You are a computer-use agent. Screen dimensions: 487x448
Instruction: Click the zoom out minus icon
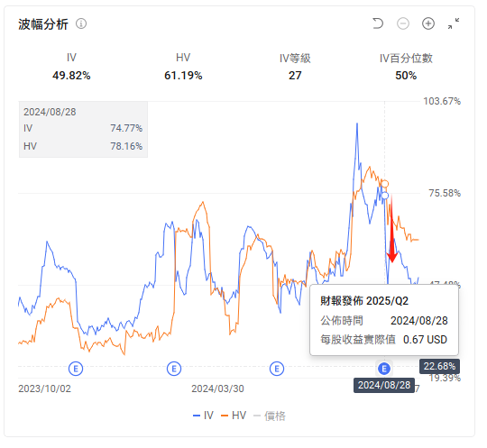coord(403,23)
